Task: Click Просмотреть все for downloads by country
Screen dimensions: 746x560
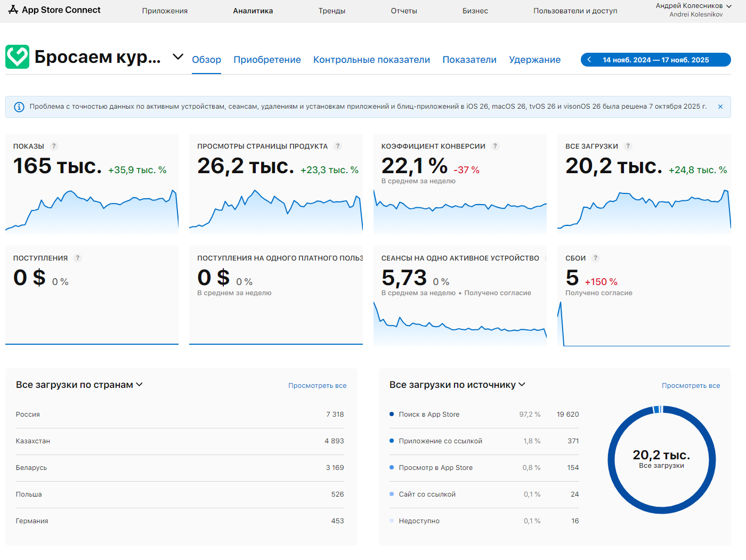Action: pos(317,385)
